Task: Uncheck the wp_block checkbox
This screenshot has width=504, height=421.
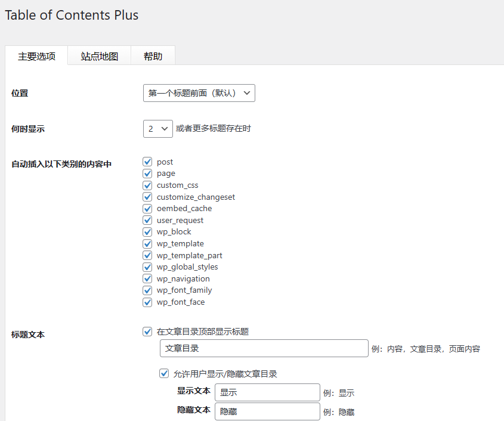Action: click(x=147, y=232)
